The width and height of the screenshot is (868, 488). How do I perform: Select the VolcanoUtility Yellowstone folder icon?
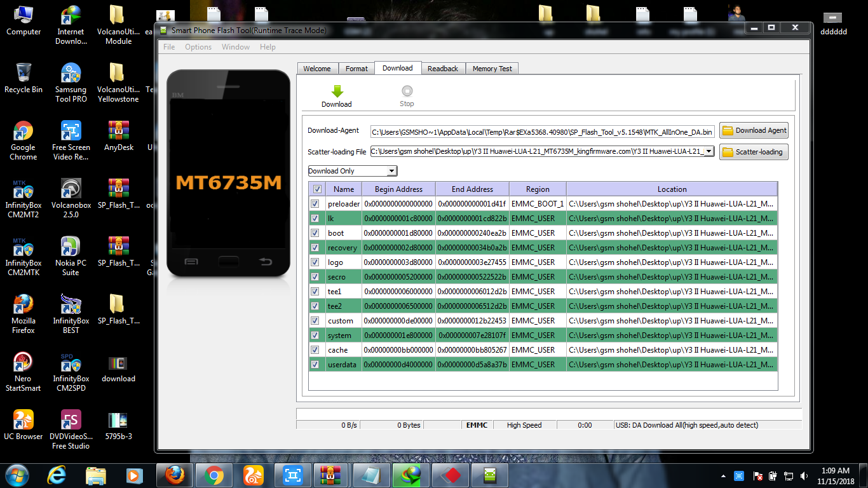(119, 83)
